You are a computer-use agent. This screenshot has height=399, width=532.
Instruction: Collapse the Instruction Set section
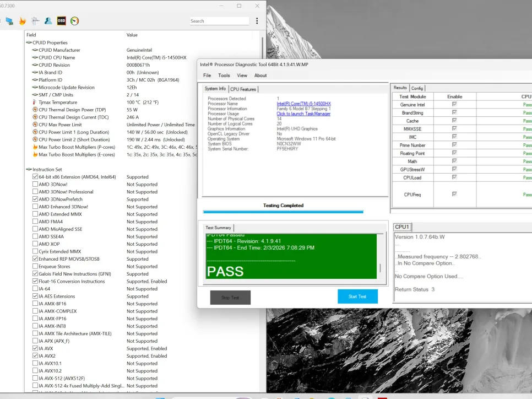click(x=29, y=169)
